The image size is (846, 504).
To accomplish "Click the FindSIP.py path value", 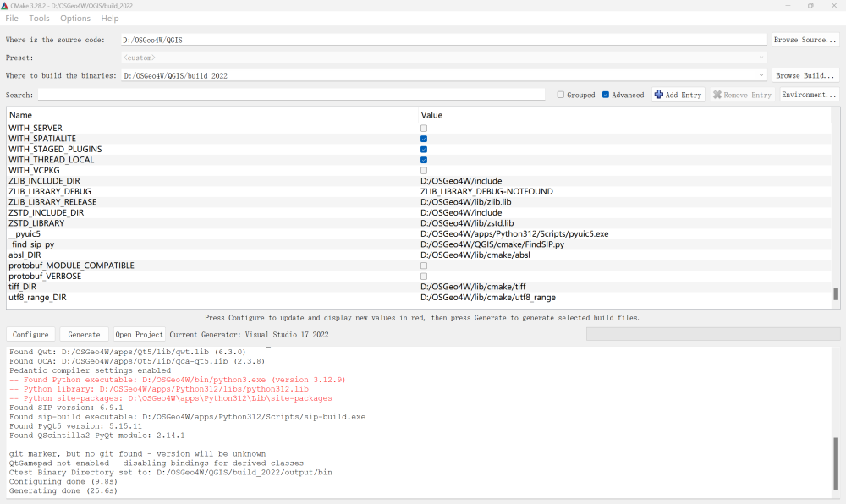I will pos(492,244).
